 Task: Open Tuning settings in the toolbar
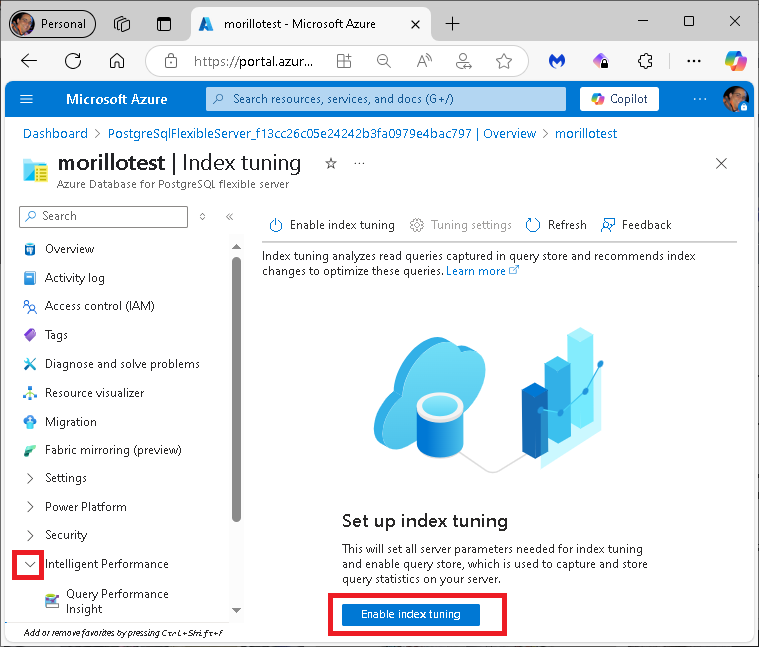coord(461,225)
